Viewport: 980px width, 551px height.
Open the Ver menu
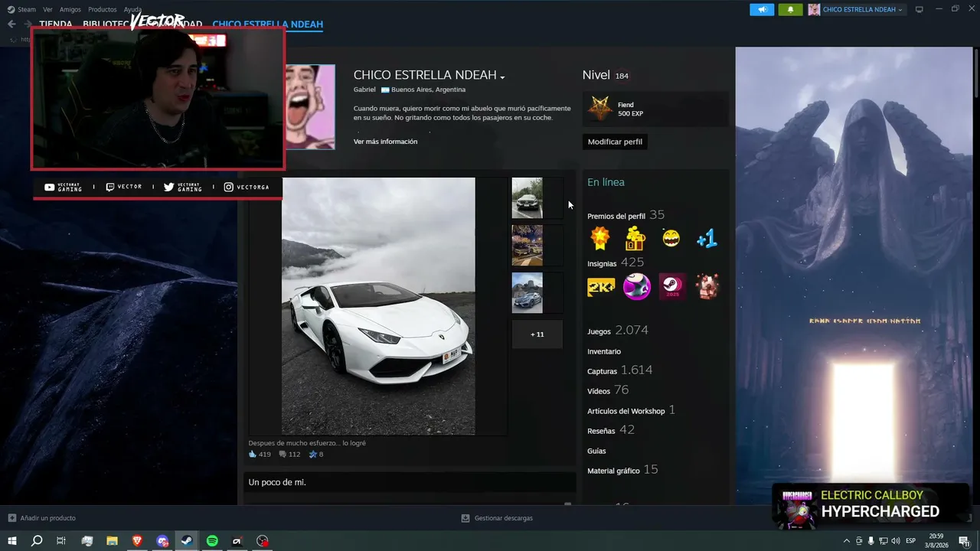(x=47, y=9)
